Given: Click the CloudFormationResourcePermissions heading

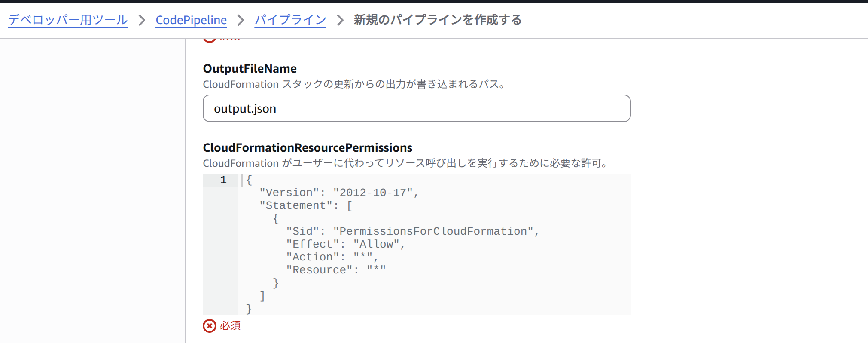Looking at the screenshot, I should (308, 148).
